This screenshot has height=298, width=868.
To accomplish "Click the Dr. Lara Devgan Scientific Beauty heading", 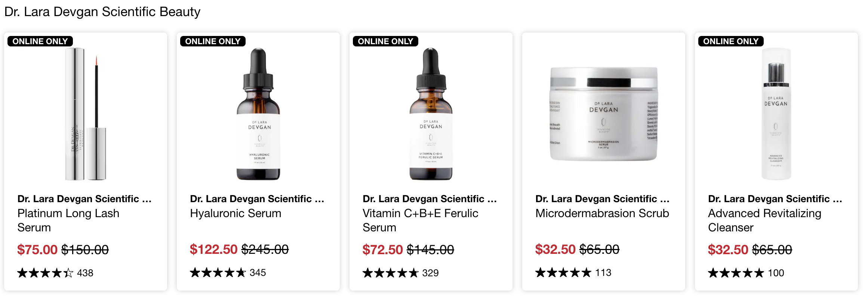I will pos(102,12).
